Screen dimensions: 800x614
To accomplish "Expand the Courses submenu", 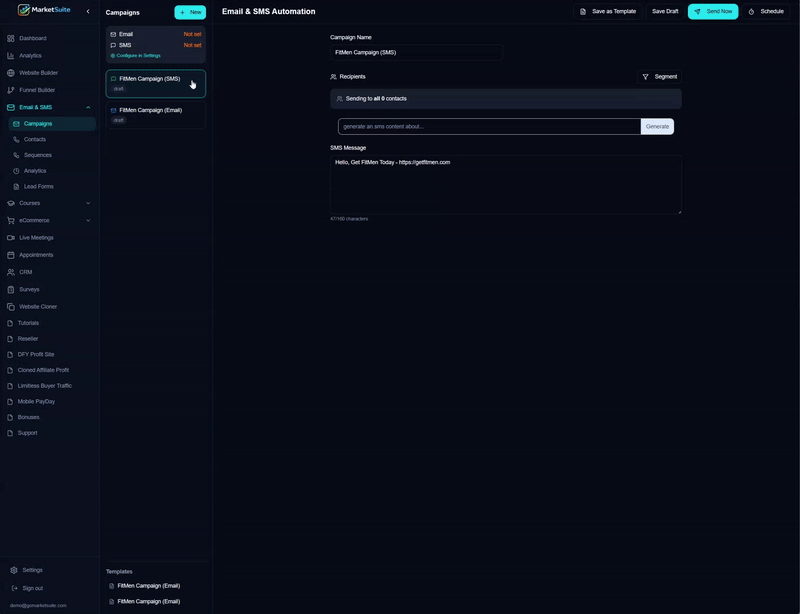I will pyautogui.click(x=88, y=203).
